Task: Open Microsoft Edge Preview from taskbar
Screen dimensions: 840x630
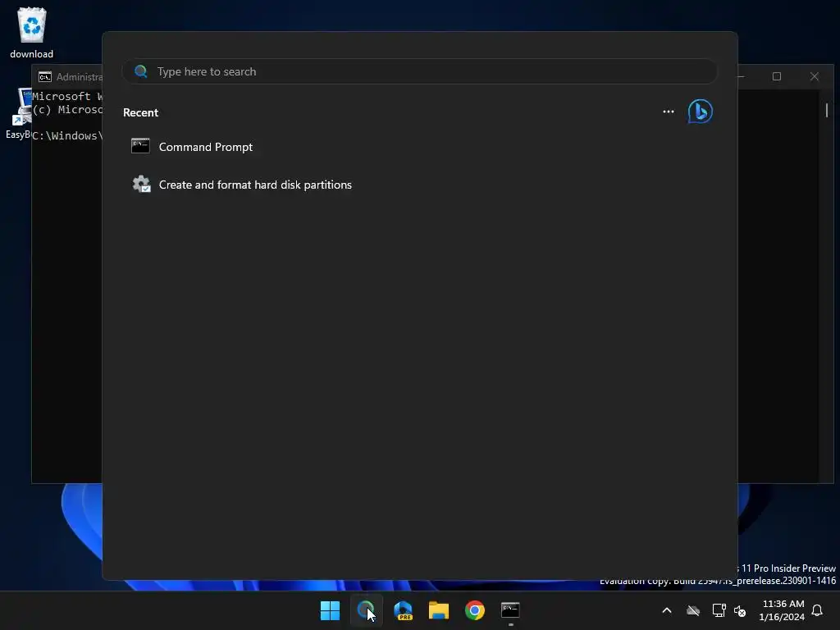Action: (x=403, y=610)
